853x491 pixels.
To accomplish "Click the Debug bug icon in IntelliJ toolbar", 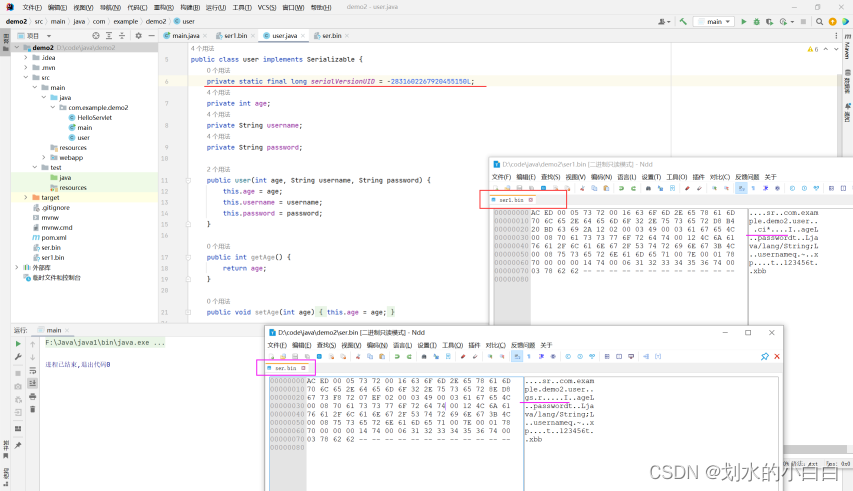I will (x=756, y=22).
